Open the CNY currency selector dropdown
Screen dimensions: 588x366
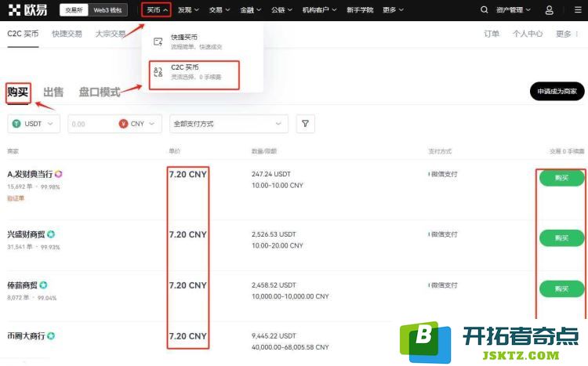coord(137,124)
